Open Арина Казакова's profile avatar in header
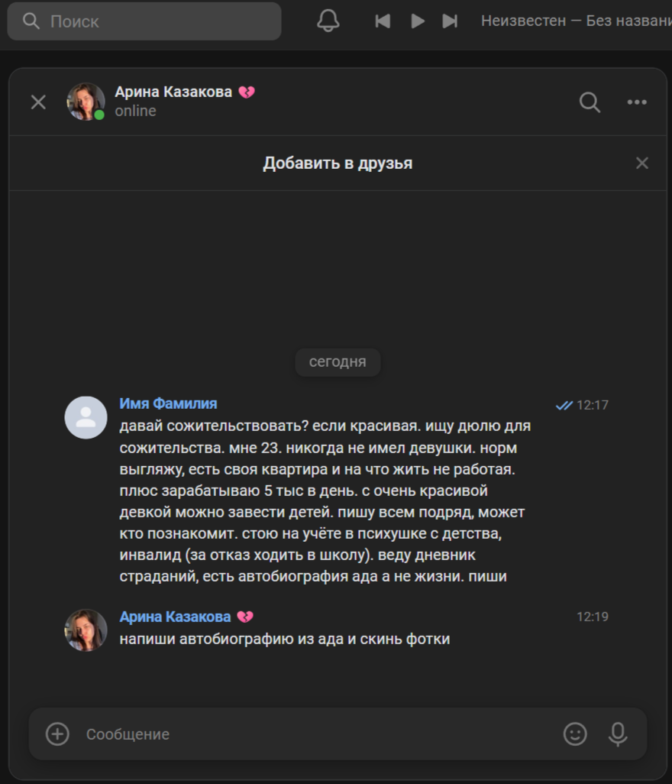This screenshot has height=784, width=672. point(86,102)
